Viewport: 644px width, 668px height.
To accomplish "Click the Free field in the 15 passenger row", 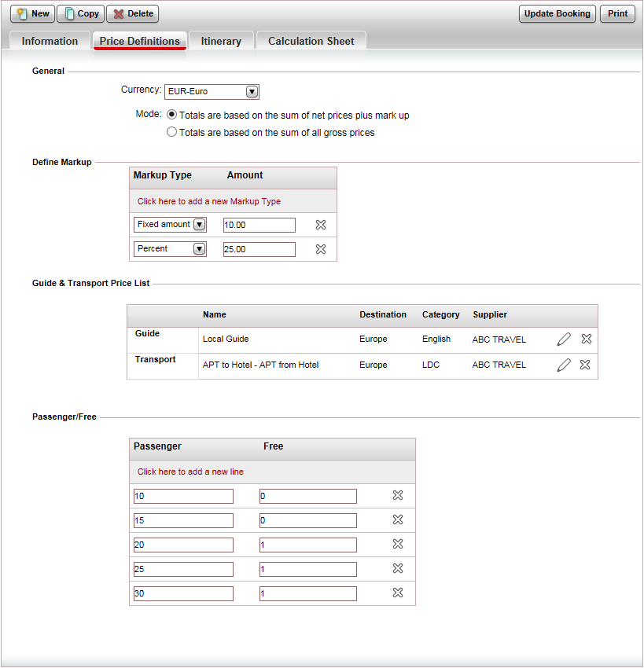I will point(308,520).
